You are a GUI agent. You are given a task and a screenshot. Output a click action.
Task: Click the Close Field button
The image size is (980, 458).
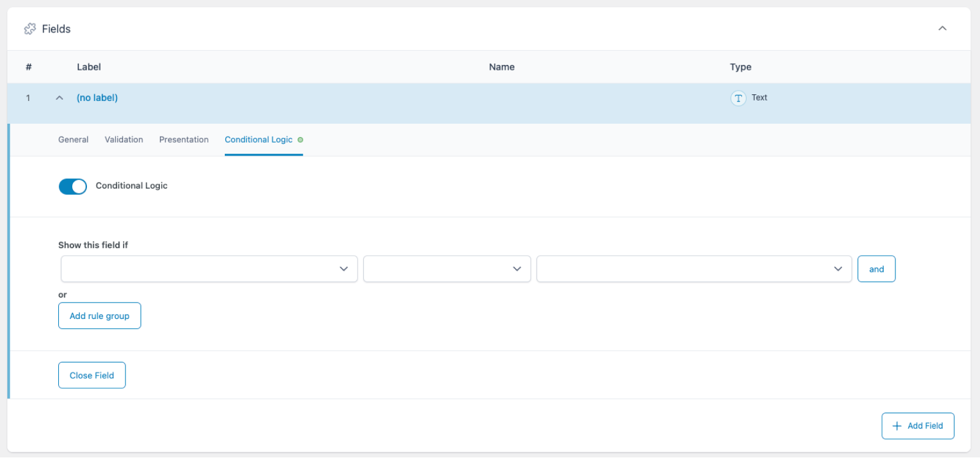(92, 375)
